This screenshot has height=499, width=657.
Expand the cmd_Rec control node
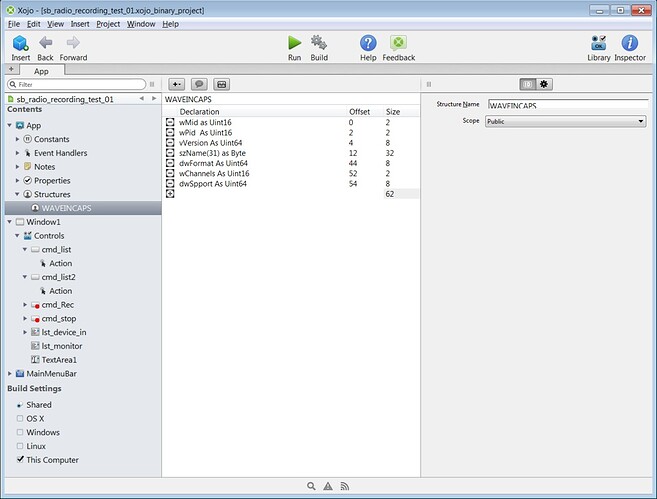click(x=25, y=305)
